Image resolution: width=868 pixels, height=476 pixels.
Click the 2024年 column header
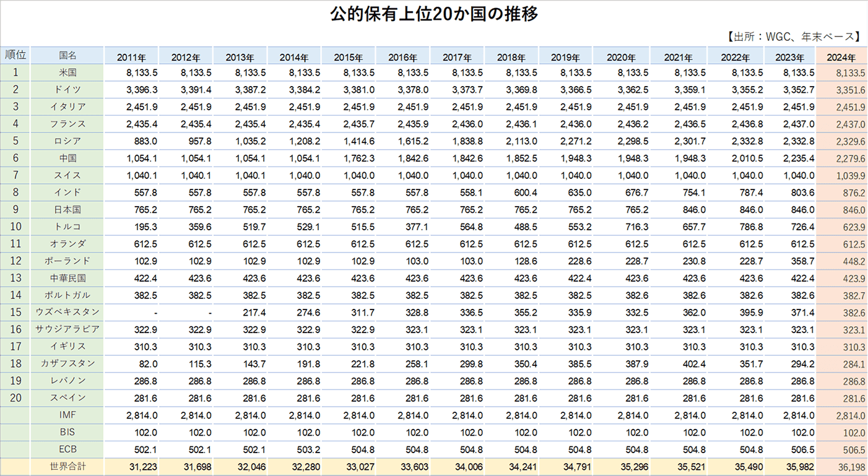tap(841, 57)
